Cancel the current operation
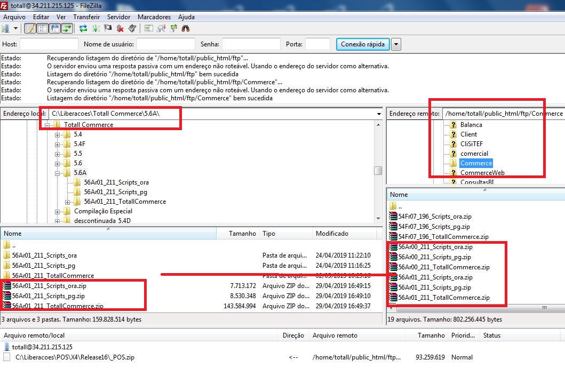 click(x=108, y=28)
